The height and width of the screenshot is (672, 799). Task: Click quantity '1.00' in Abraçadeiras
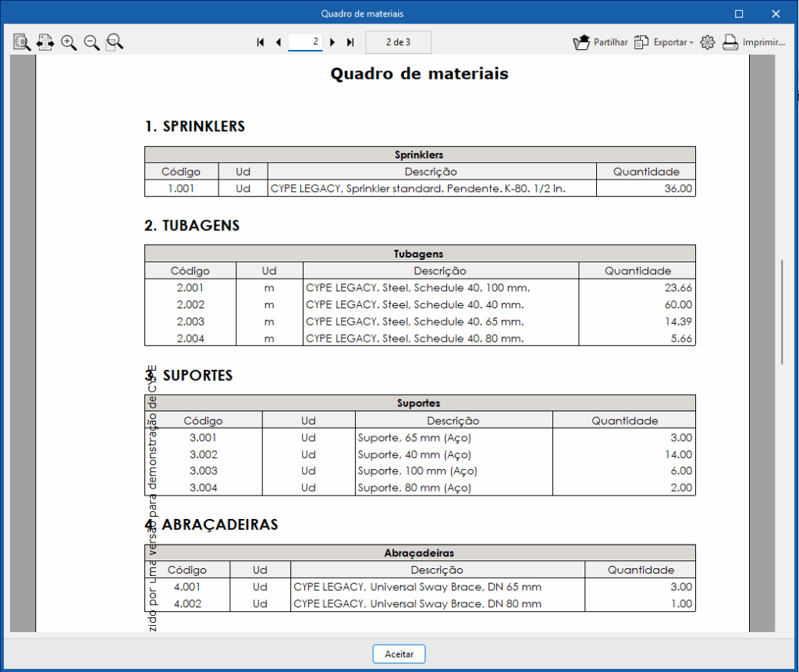(x=681, y=603)
